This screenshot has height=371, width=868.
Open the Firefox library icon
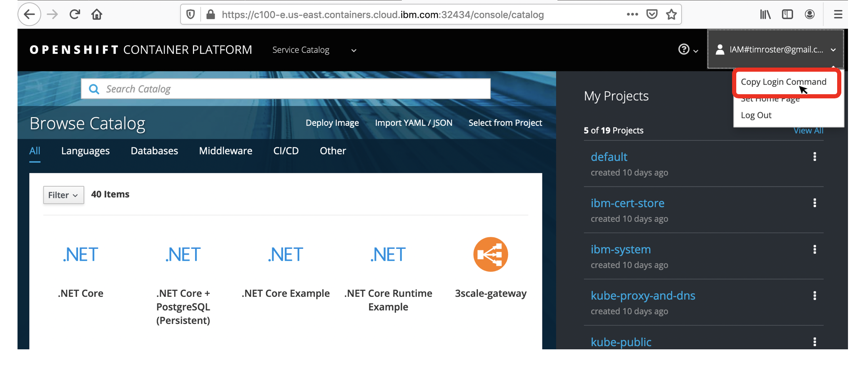click(x=765, y=15)
